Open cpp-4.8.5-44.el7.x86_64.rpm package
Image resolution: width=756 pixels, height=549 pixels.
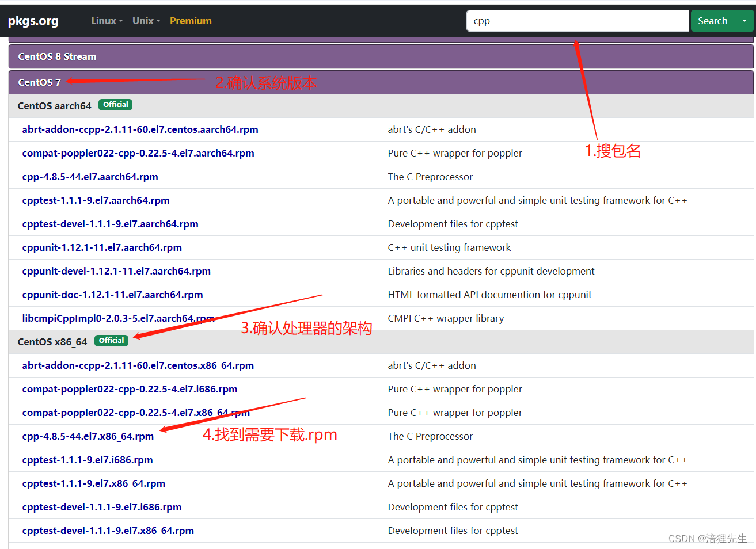point(88,436)
